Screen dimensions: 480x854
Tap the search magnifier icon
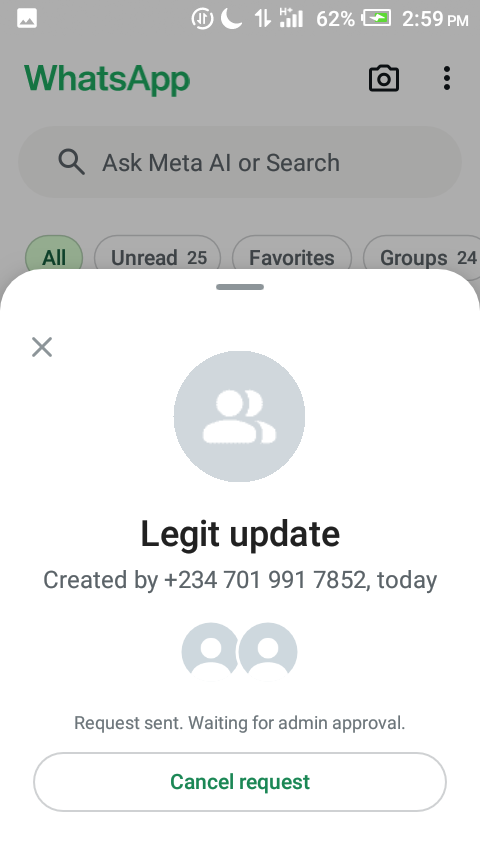point(71,162)
